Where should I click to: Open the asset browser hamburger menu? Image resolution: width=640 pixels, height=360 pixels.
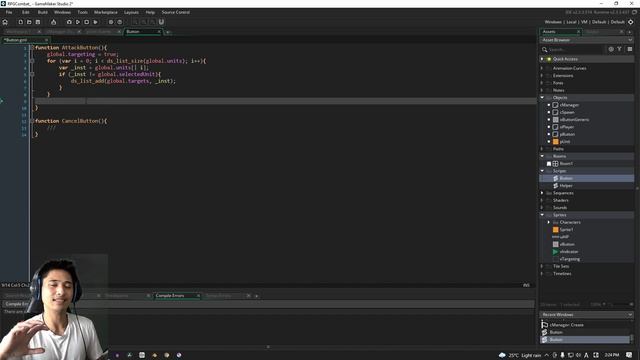(630, 49)
